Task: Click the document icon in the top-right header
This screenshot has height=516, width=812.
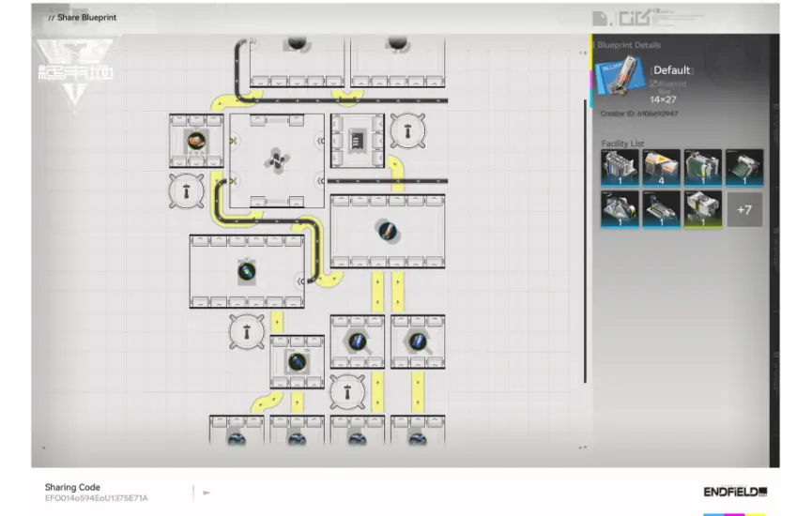Action: tap(600, 19)
